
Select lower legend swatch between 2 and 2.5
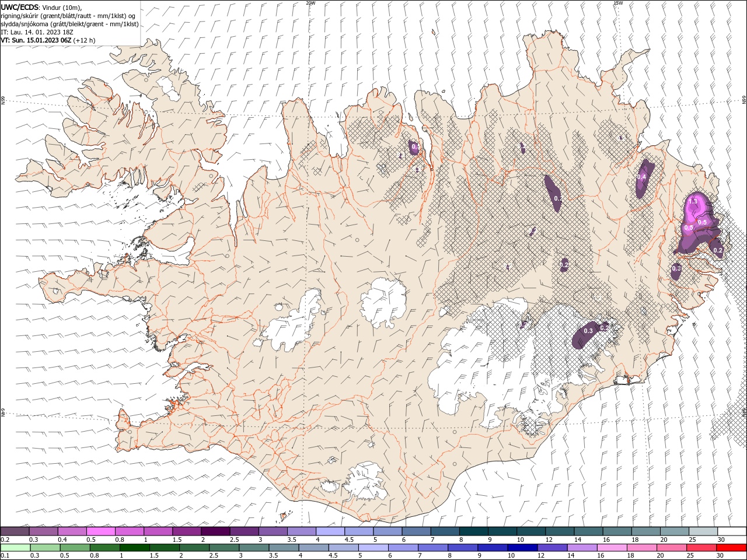tap(194, 547)
